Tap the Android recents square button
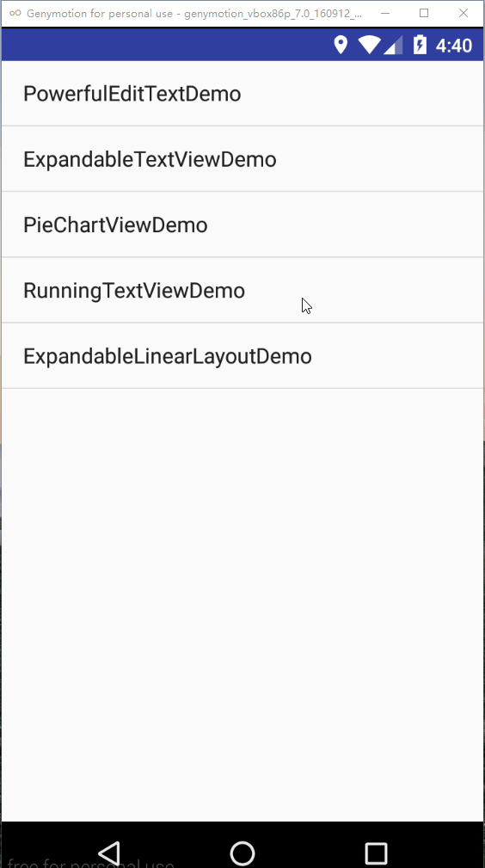Viewport: 485px width, 868px height. point(376,853)
